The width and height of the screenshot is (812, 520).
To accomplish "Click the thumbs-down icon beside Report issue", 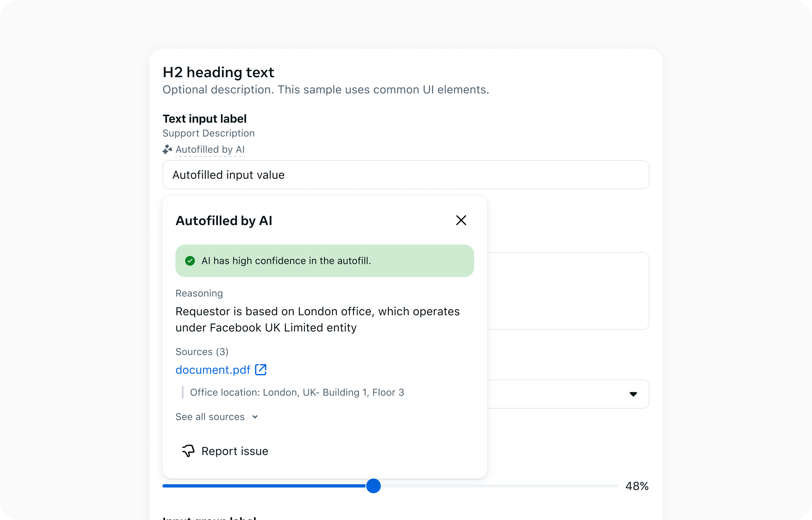I will tap(188, 451).
